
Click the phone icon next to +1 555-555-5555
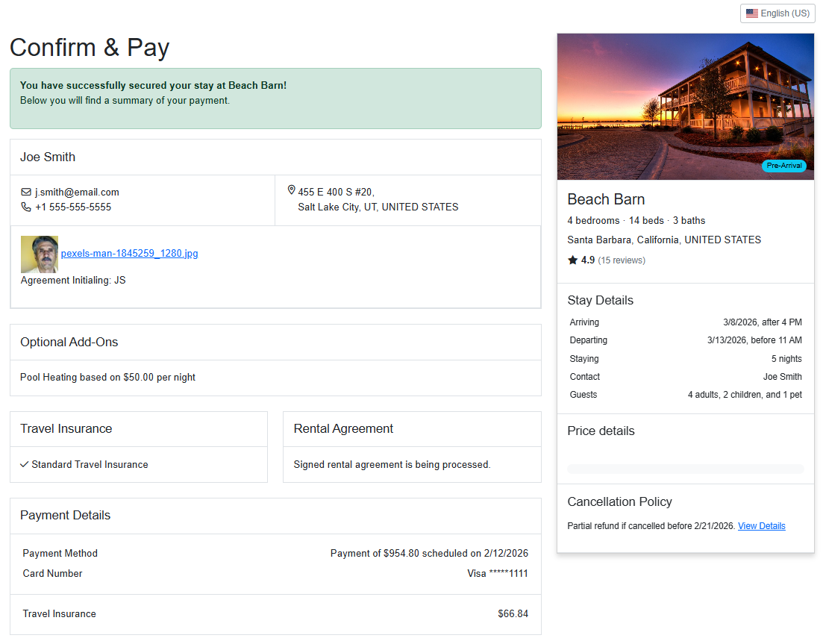(25, 207)
